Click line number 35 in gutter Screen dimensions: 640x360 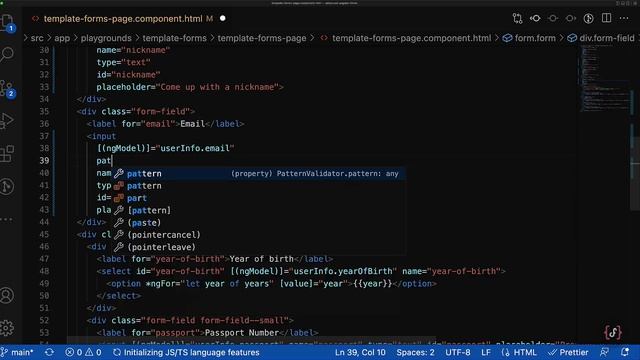coord(44,111)
